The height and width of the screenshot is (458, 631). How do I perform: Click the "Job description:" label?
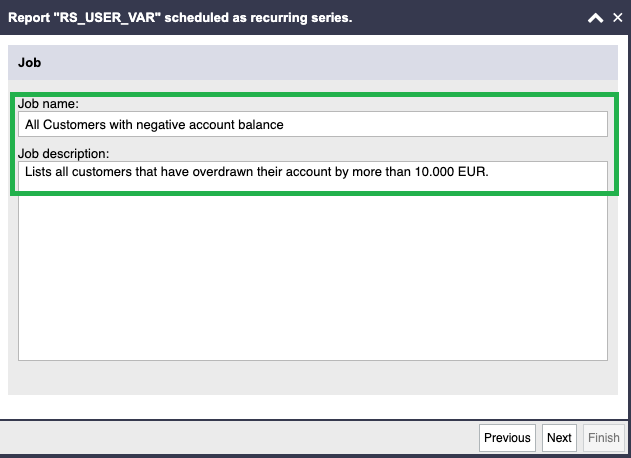coord(64,154)
